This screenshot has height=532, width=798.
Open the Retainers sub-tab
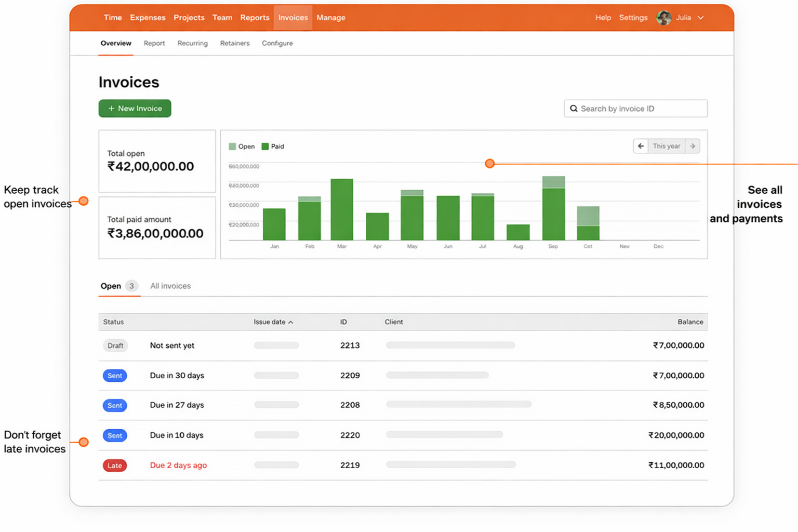coord(234,43)
